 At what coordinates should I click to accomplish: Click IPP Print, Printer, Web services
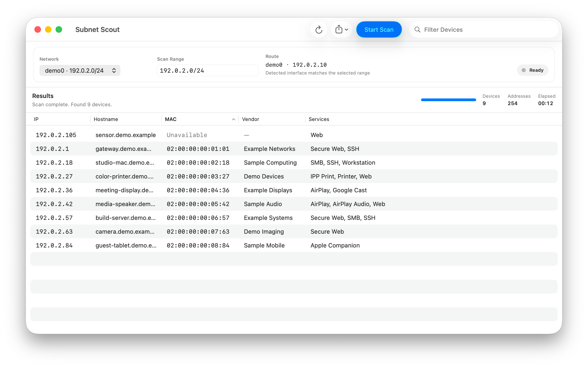coord(341,176)
